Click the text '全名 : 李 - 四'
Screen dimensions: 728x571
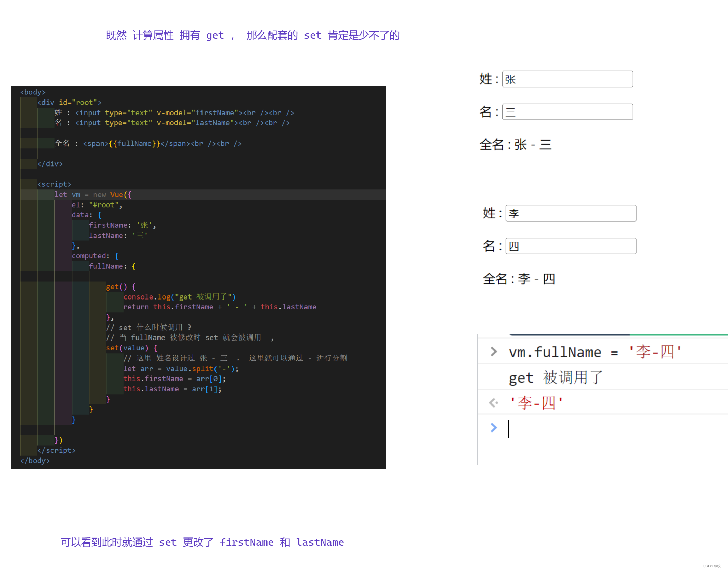click(x=519, y=279)
